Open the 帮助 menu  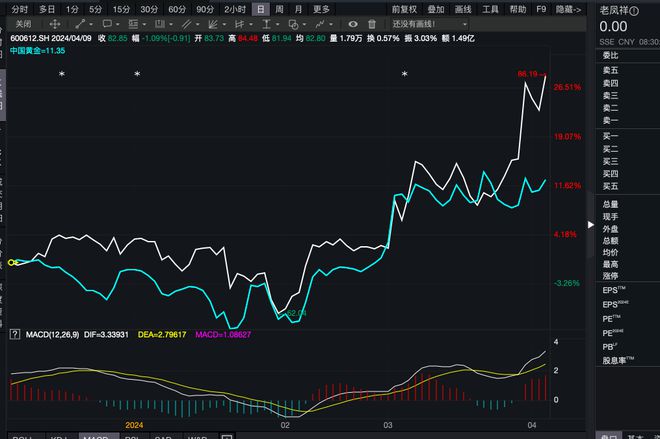[517, 8]
